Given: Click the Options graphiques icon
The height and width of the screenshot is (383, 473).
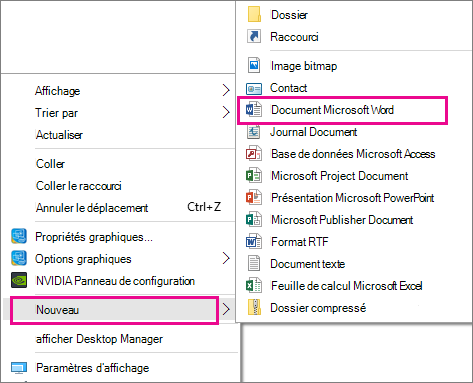Looking at the screenshot, I should pos(19,258).
